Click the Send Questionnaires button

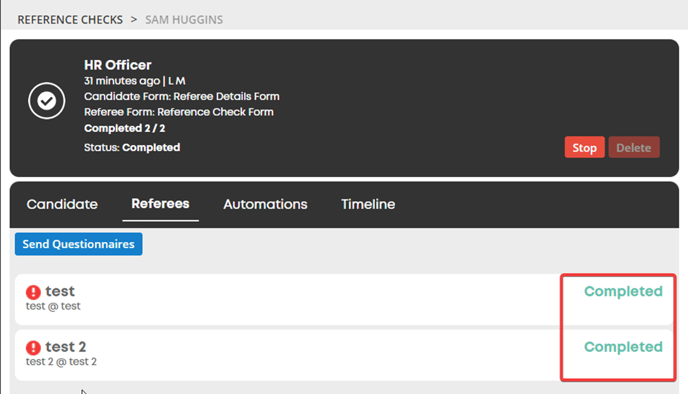(79, 244)
